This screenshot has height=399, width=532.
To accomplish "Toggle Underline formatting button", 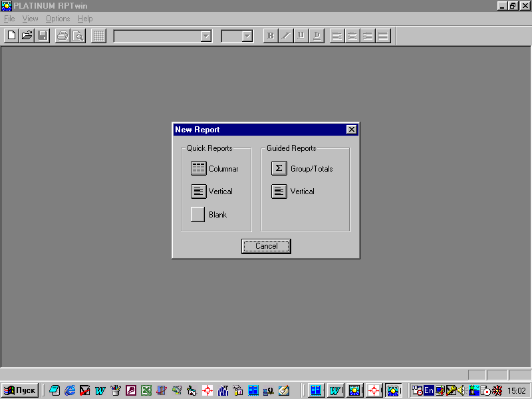I will [301, 36].
